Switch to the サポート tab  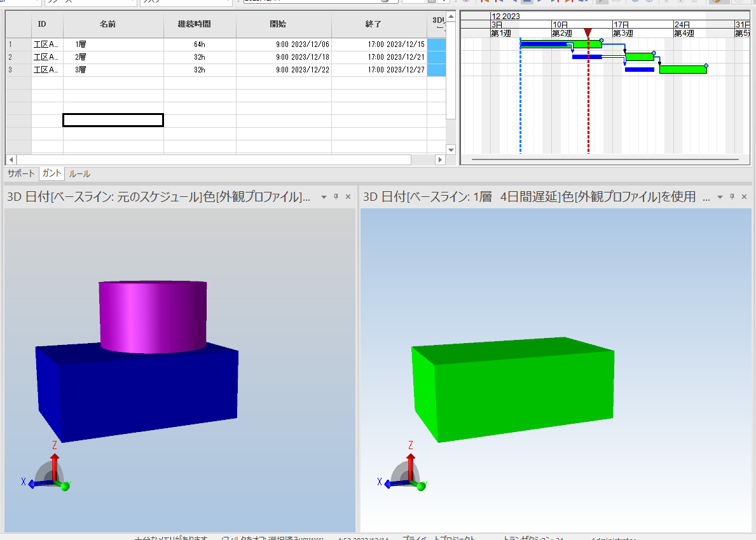click(21, 173)
